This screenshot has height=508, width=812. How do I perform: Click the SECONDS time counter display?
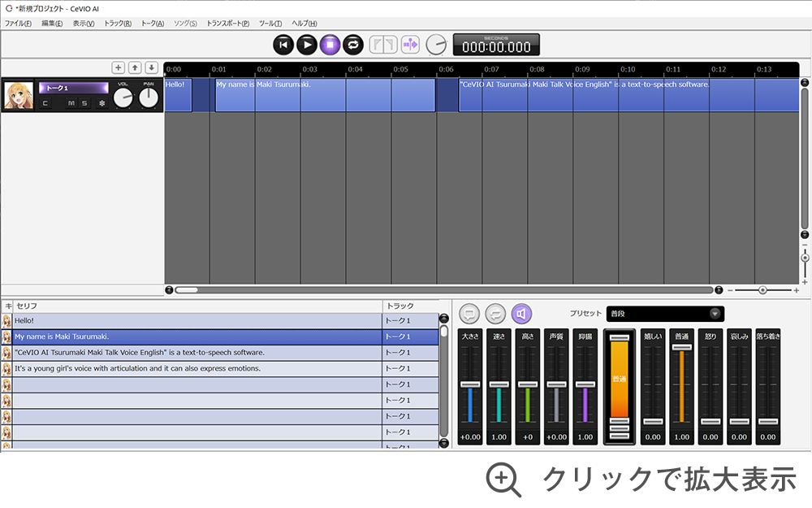click(496, 45)
